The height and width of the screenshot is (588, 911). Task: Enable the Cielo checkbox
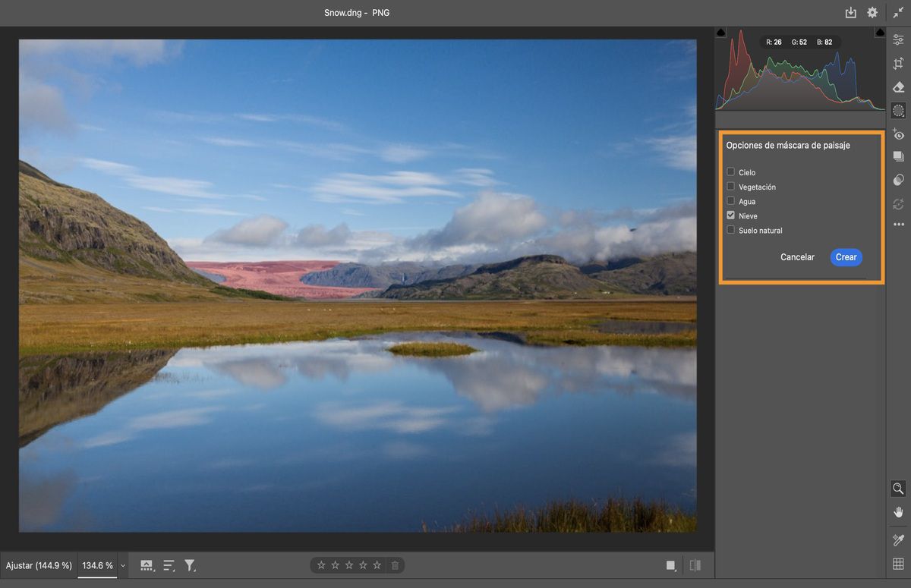point(730,172)
